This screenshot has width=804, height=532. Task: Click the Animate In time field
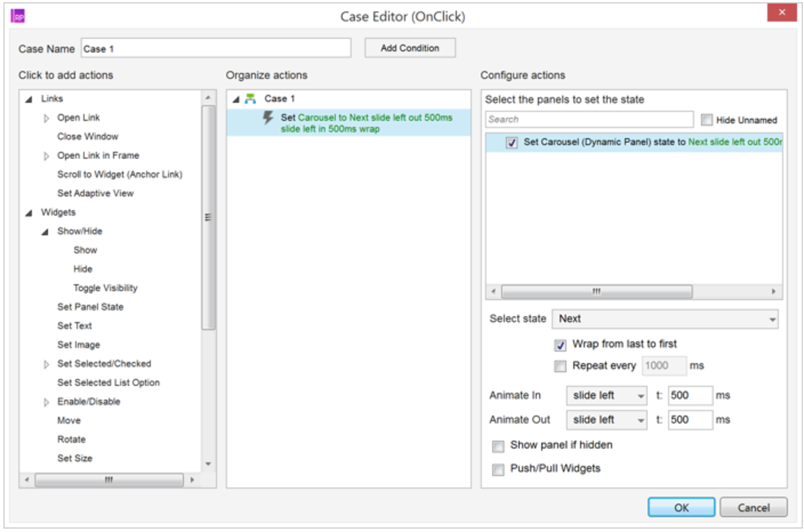(690, 396)
